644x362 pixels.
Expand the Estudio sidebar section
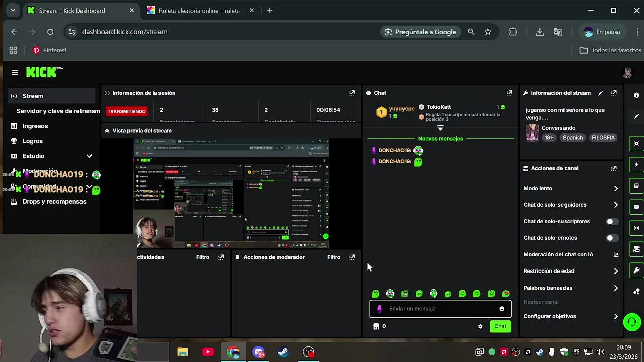(89, 156)
